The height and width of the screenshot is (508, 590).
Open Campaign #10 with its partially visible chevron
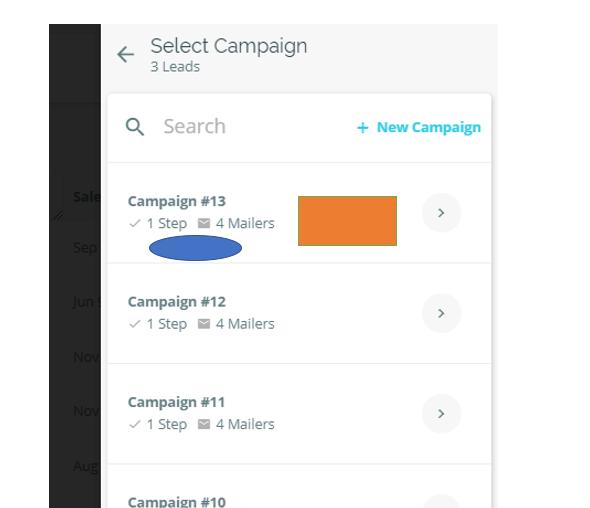tap(441, 502)
